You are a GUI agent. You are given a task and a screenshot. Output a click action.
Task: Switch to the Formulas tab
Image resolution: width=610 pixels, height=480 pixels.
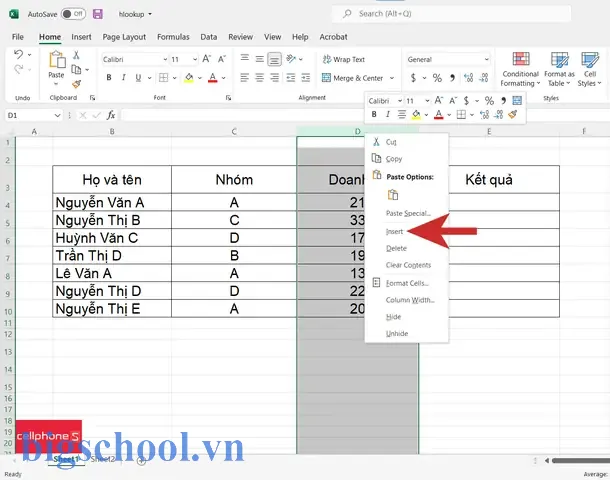[173, 37]
